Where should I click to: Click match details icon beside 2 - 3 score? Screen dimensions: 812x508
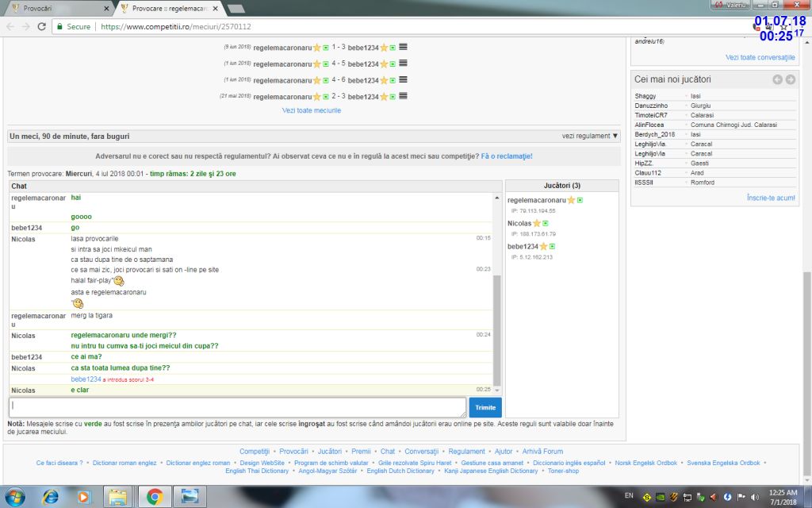click(x=404, y=96)
